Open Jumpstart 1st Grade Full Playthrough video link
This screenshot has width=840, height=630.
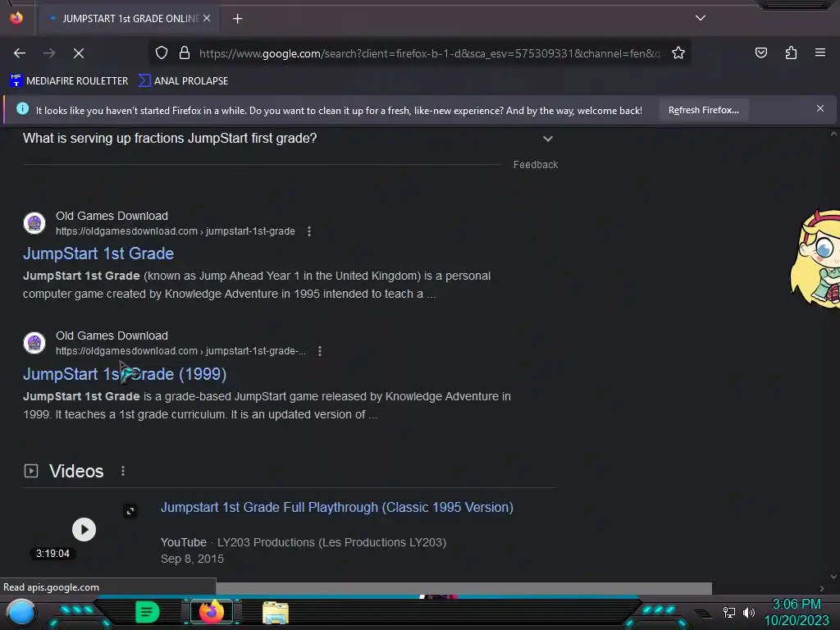pos(337,507)
